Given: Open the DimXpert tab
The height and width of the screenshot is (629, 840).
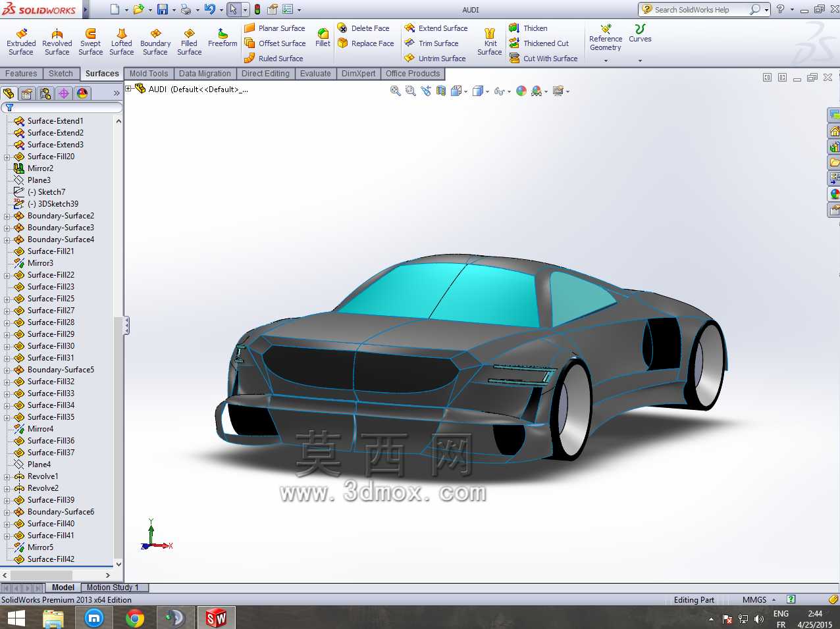Looking at the screenshot, I should pyautogui.click(x=358, y=74).
